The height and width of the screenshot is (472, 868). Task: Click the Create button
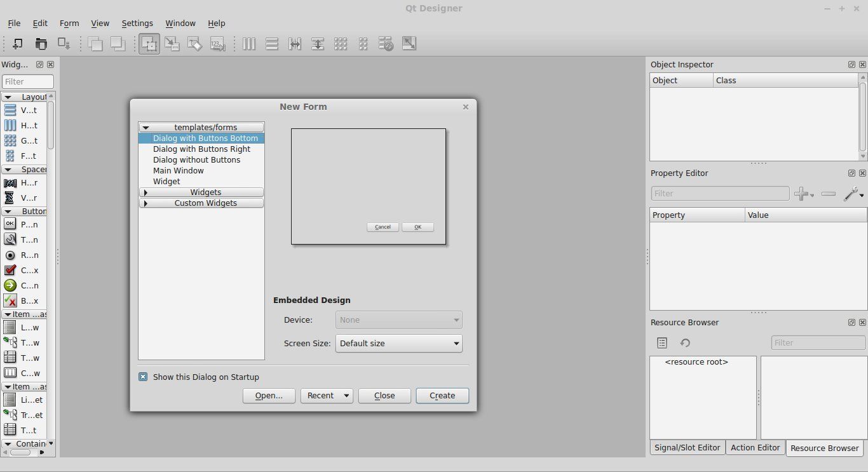(442, 395)
